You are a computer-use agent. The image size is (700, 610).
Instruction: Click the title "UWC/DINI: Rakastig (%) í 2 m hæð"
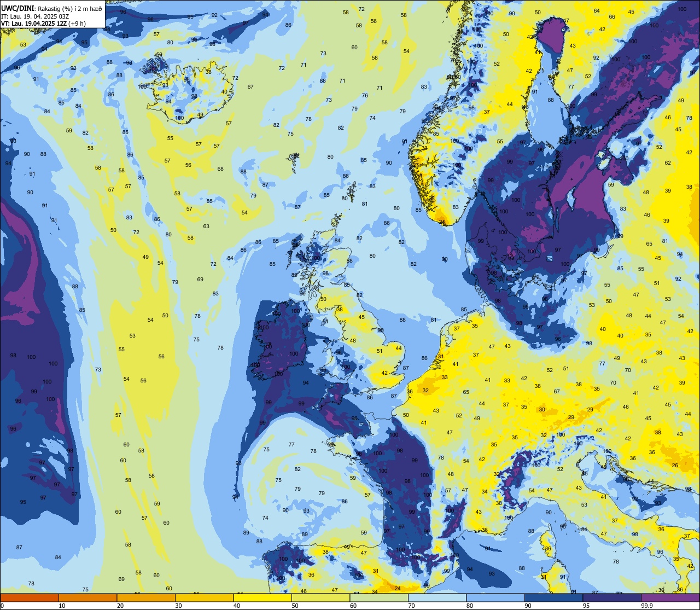click(x=52, y=8)
